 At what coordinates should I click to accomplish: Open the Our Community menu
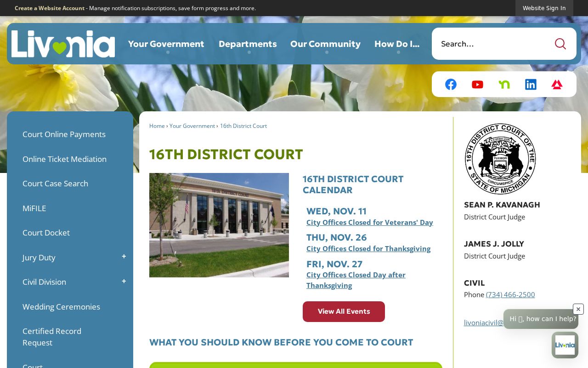coord(325,44)
